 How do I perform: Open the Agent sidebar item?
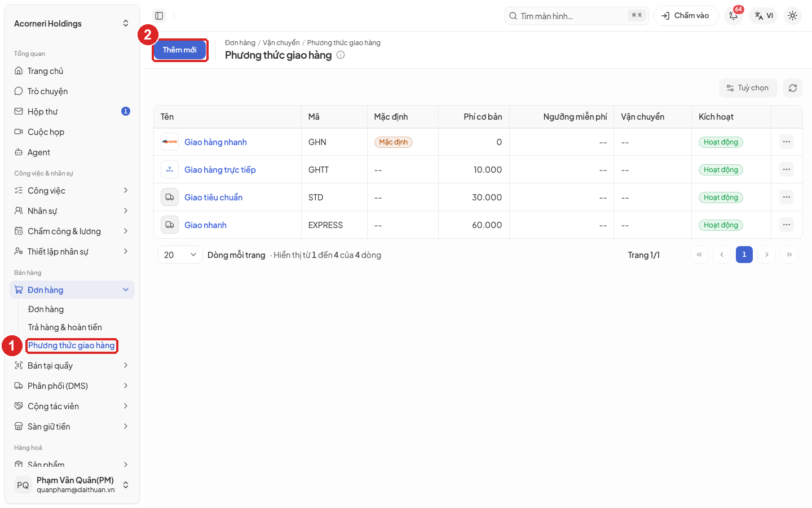coord(72,152)
